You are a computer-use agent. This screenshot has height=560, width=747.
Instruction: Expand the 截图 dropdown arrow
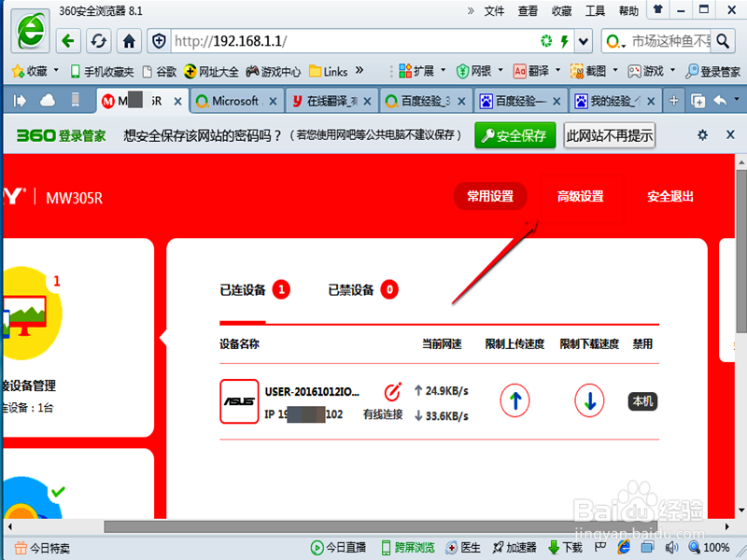[x=615, y=71]
